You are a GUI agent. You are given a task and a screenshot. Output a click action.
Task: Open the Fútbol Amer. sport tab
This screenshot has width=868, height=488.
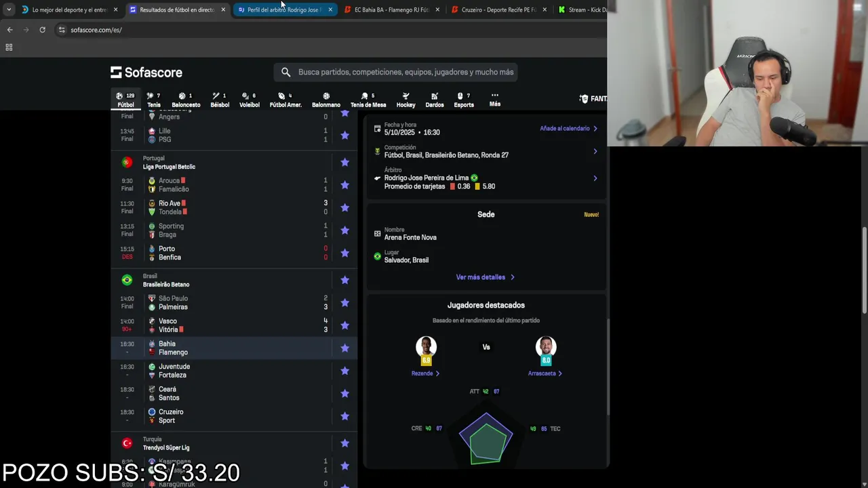(x=285, y=100)
